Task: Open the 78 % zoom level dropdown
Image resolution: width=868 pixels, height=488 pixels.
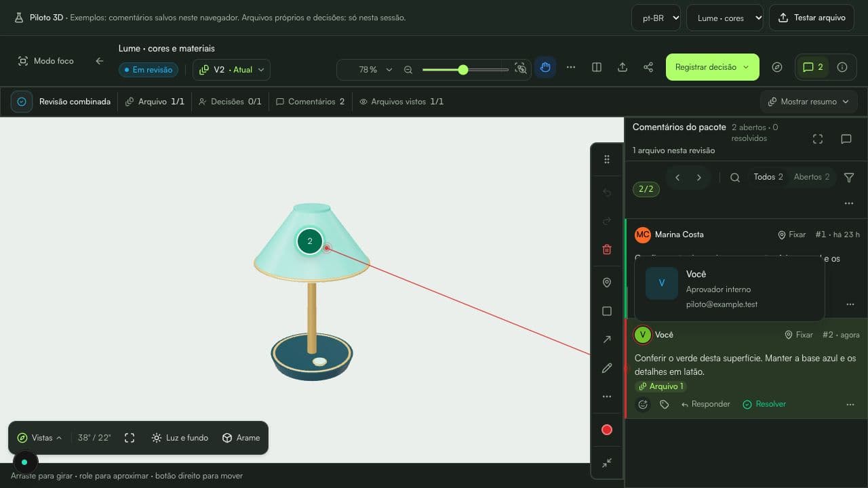Action: tap(376, 69)
